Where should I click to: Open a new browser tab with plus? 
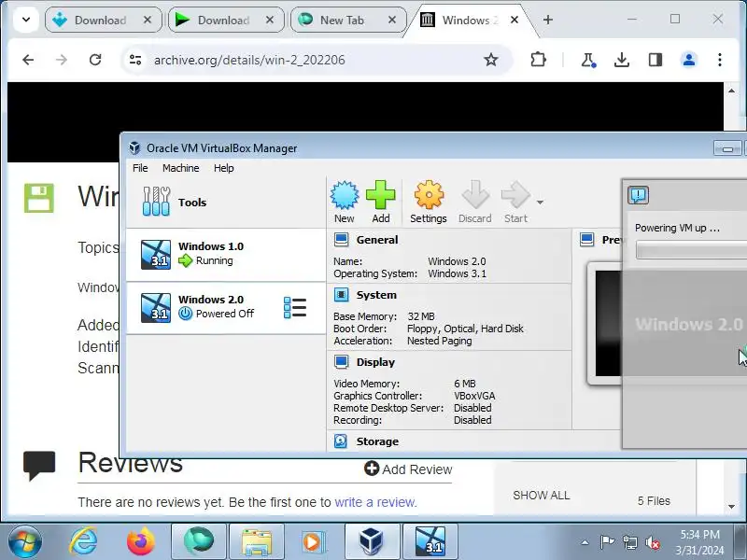(548, 20)
